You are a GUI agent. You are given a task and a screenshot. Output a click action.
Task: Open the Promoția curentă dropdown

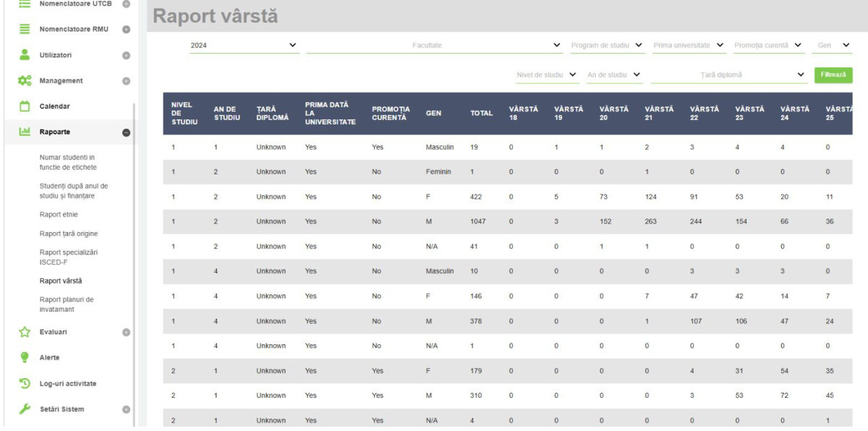click(x=768, y=45)
